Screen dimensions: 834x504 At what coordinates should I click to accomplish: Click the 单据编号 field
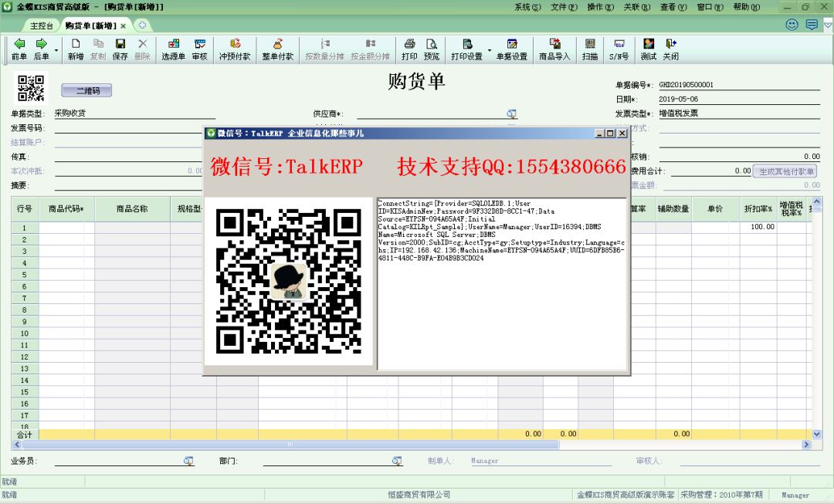(x=739, y=85)
